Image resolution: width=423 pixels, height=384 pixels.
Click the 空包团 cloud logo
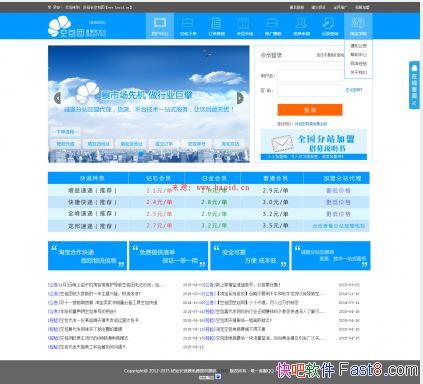click(x=77, y=27)
